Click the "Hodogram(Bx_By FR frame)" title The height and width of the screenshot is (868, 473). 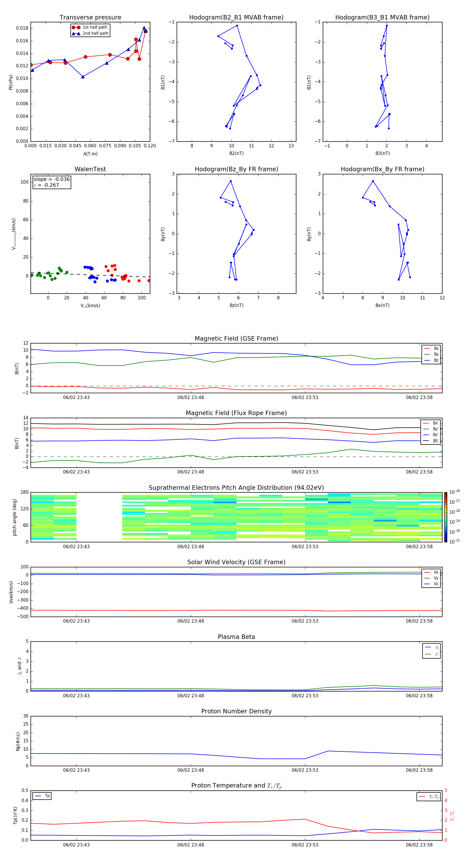(x=382, y=169)
